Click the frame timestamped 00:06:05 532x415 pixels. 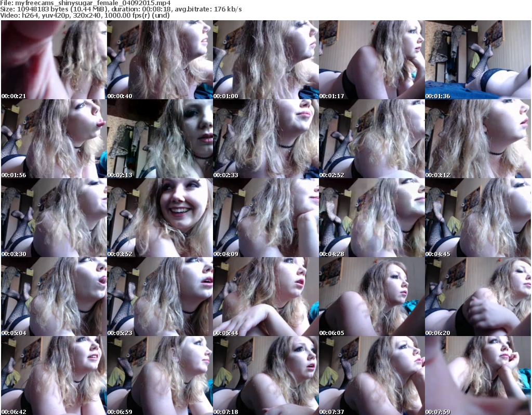[372, 297]
